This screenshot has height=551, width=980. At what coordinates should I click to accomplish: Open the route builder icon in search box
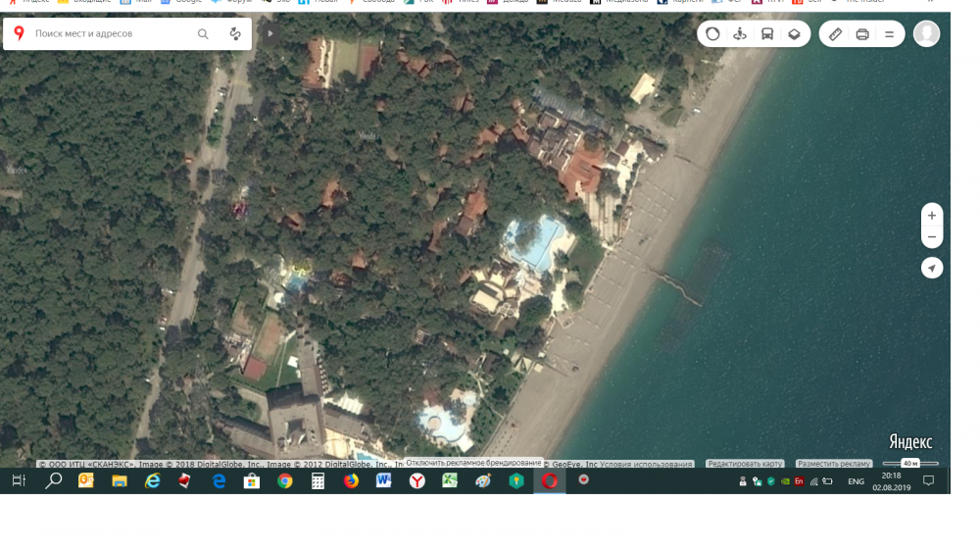click(x=235, y=34)
